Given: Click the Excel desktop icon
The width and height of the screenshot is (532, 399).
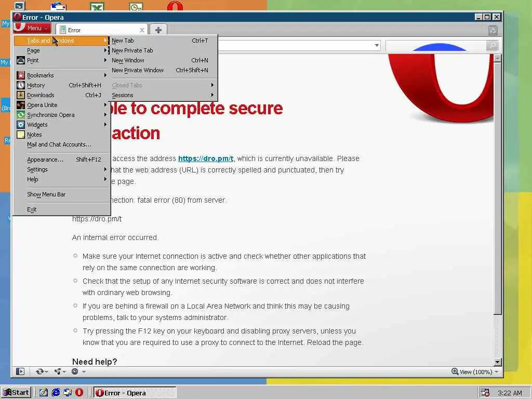Looking at the screenshot, I should (x=97, y=6).
